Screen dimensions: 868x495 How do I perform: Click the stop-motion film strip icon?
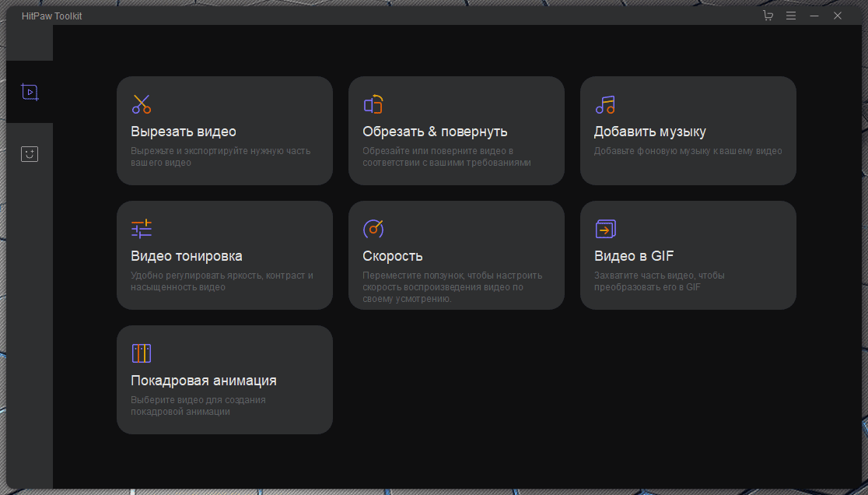click(x=141, y=353)
